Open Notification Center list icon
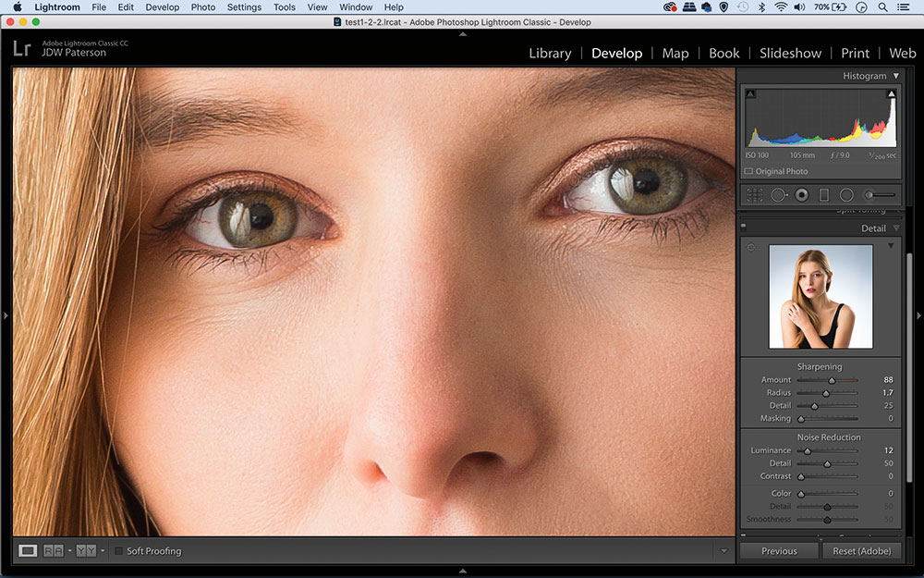Screen dimensions: 924x578 903,7
